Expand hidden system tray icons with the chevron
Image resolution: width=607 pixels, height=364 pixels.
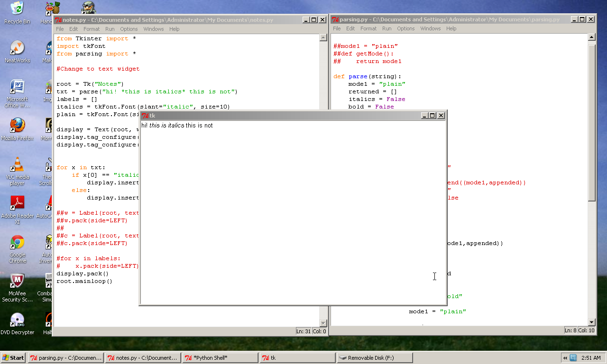tap(565, 357)
